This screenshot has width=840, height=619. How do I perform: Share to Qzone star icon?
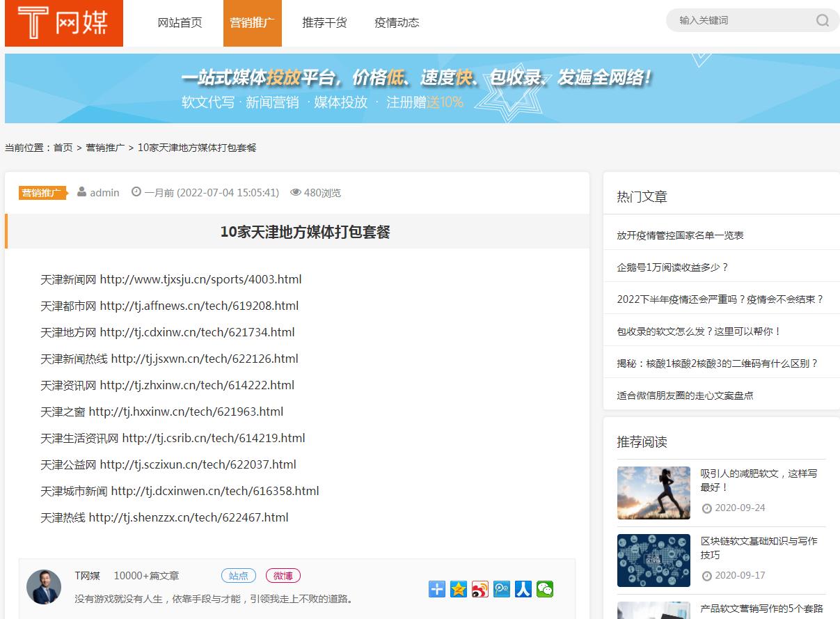point(459,589)
